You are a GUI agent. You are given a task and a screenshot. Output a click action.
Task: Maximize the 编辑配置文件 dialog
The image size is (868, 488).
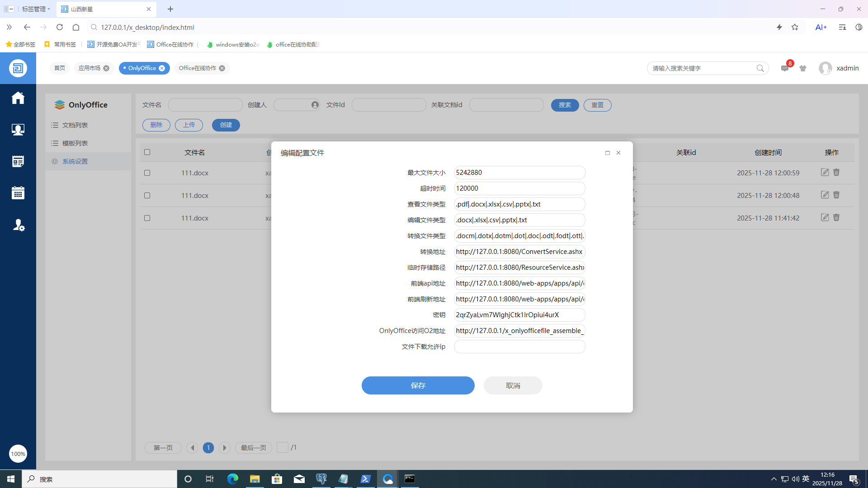click(x=608, y=153)
